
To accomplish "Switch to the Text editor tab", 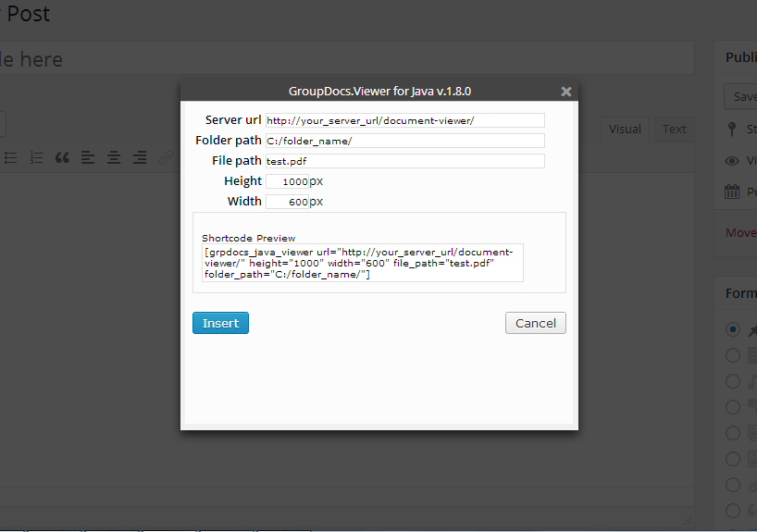I will click(x=675, y=130).
